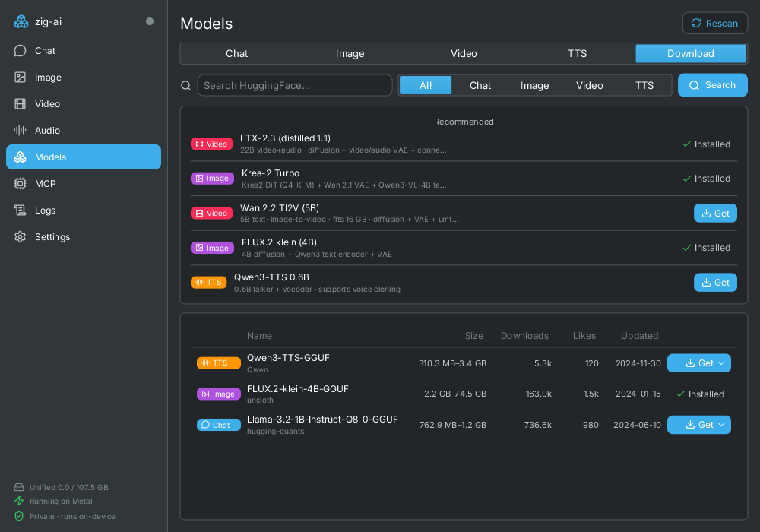The image size is (760, 532).
Task: Select the Download tab
Action: (691, 54)
